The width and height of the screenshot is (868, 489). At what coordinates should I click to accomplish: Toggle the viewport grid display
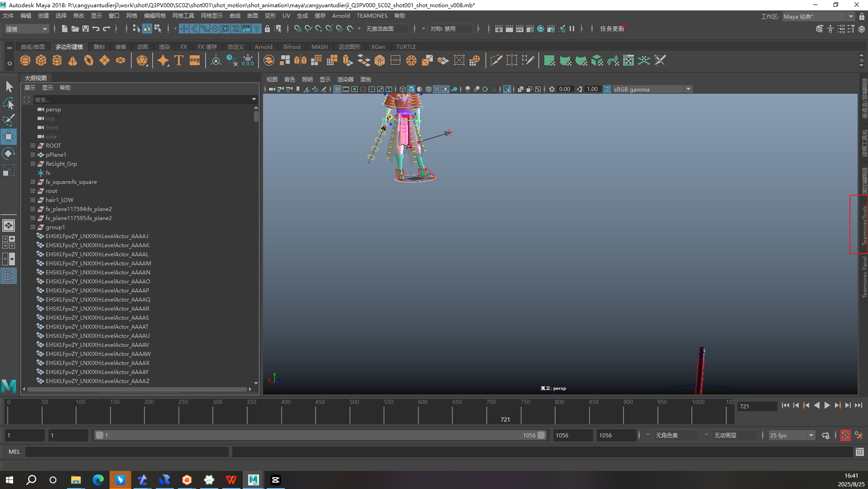337,90
